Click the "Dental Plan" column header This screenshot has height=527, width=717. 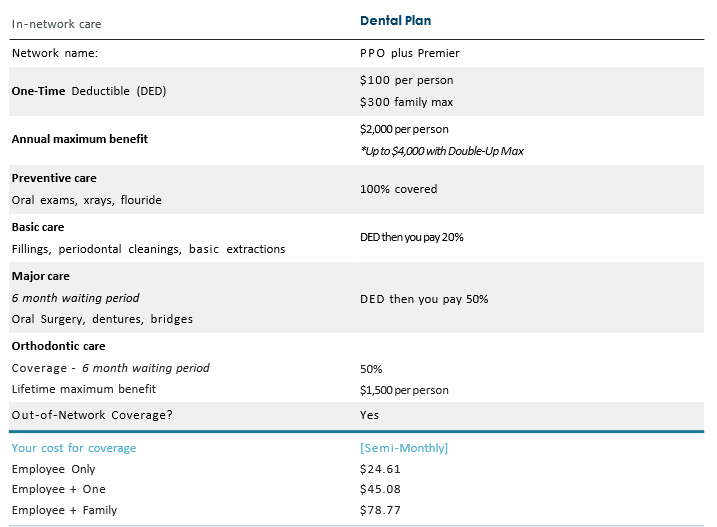(395, 20)
